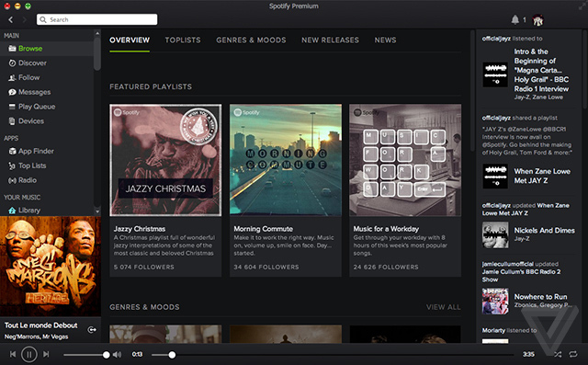This screenshot has width=588, height=365.
Task: Click the Discover compass icon
Action: (12, 63)
